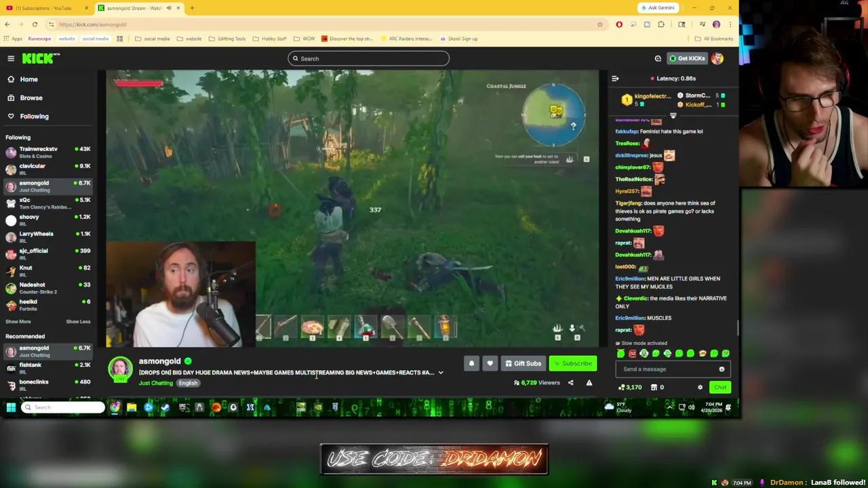Expand the chat leaderboard pull-down handle

(x=673, y=116)
